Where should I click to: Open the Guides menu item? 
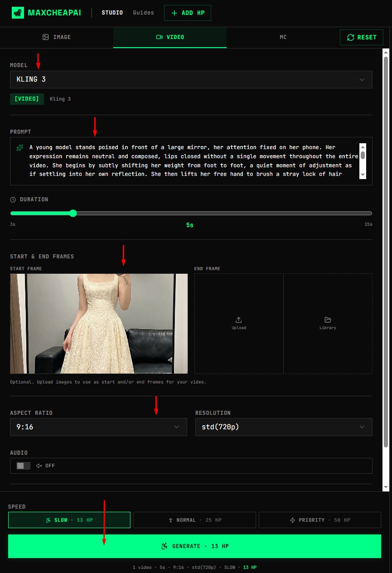[x=143, y=13]
